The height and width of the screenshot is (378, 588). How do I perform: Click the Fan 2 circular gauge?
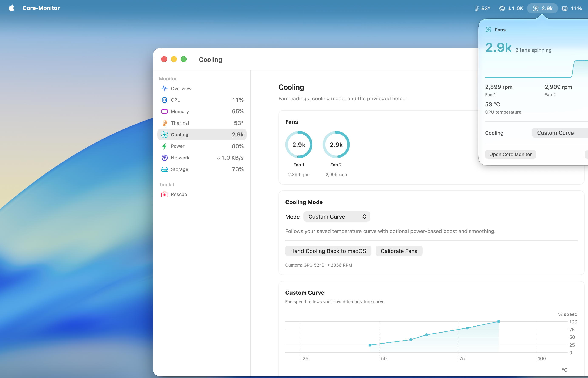click(x=336, y=145)
